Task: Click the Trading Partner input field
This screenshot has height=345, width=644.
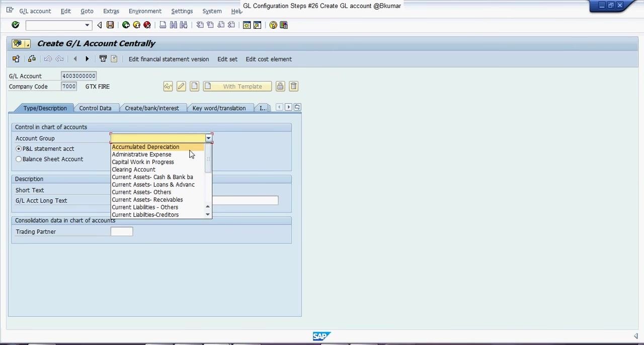Action: (122, 232)
